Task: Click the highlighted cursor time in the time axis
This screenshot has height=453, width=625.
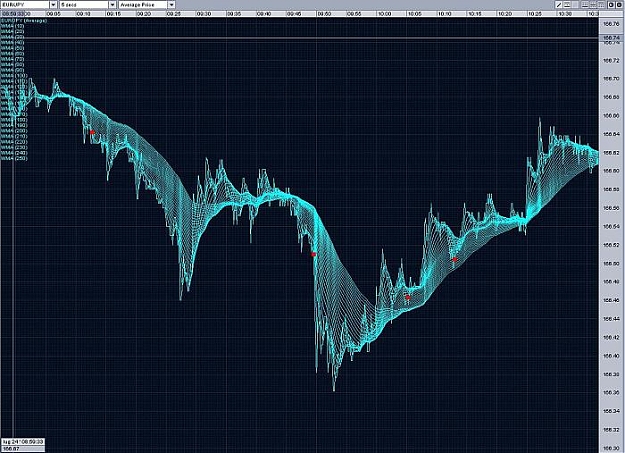Action: coord(12,14)
